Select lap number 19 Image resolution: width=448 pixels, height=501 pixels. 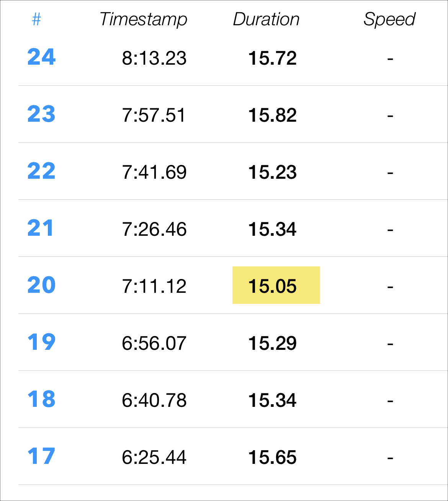click(x=41, y=342)
